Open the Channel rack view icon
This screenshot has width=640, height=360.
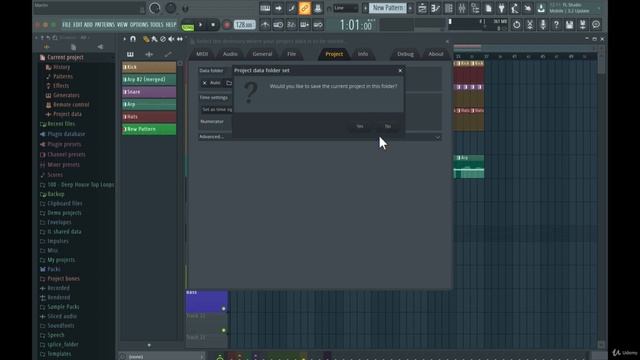pos(449,8)
